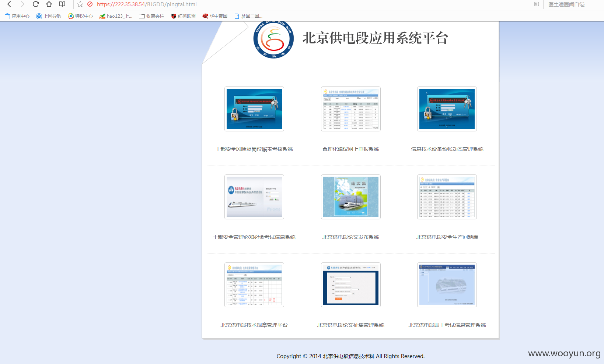Image resolution: width=604 pixels, height=364 pixels.
Task: Click the browser back arrow
Action: (x=9, y=4)
